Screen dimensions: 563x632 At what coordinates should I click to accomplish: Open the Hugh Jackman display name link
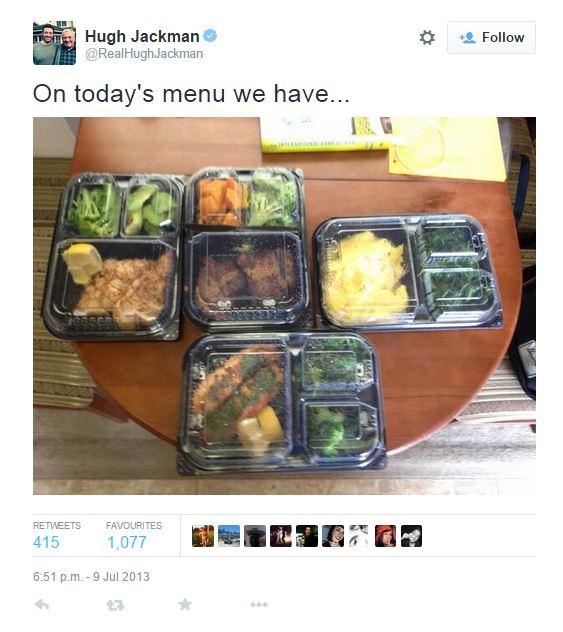point(142,36)
